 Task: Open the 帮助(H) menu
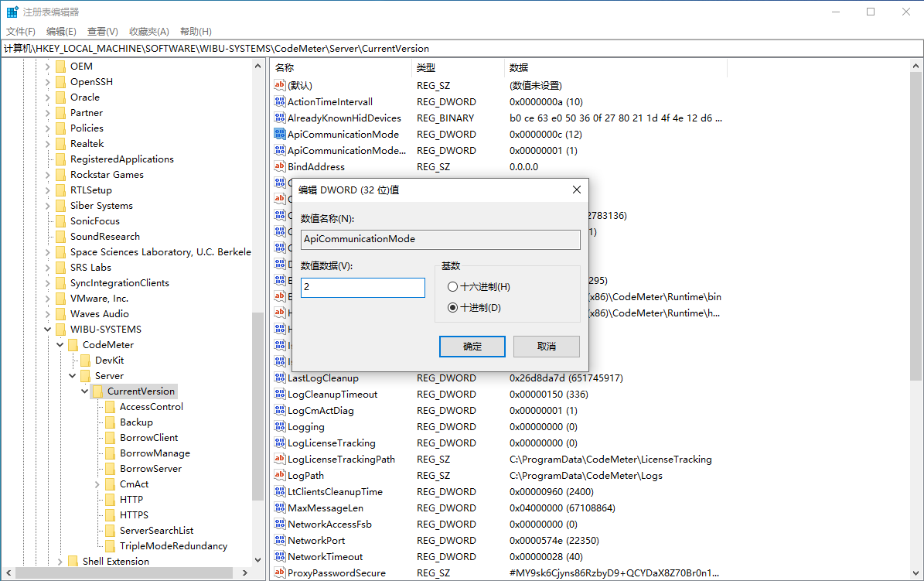196,31
